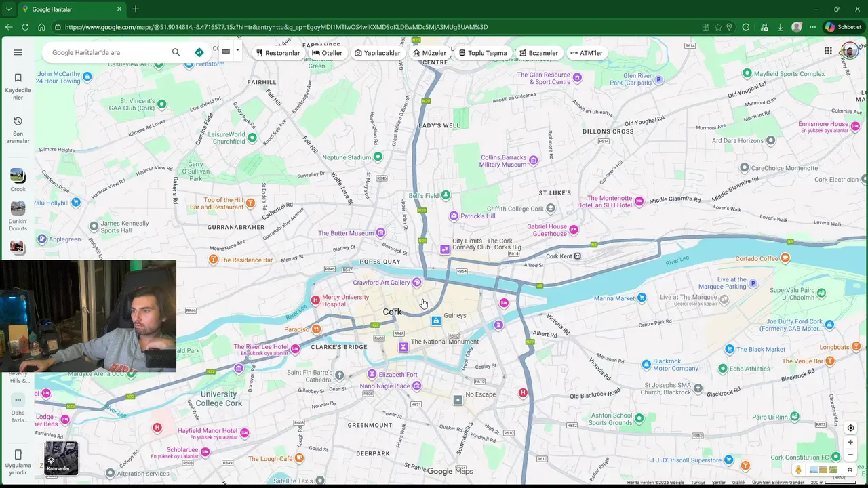Click the Collins Barracks Military Museum pin
Screen dimensions: 868x488
coord(534,160)
